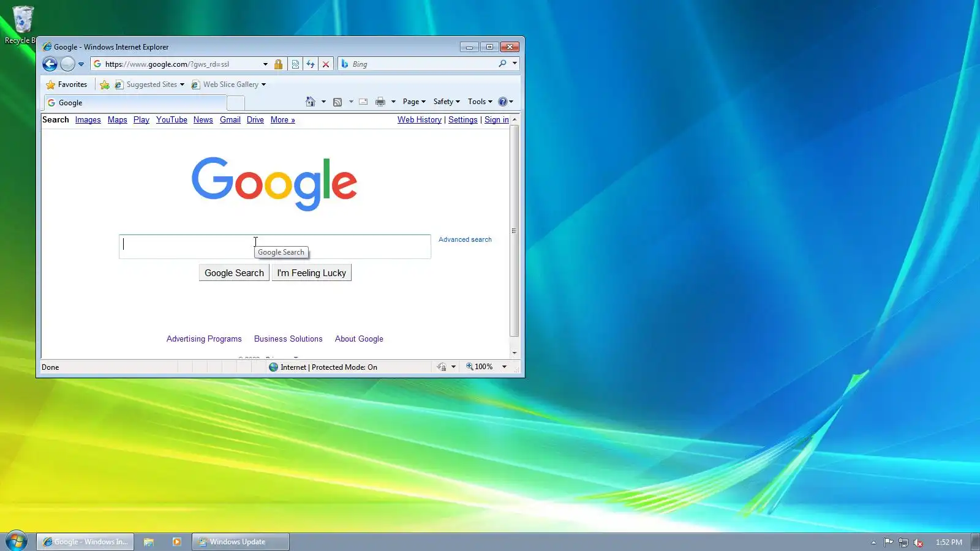
Task: Click the Forward navigation arrow button
Action: [x=67, y=64]
